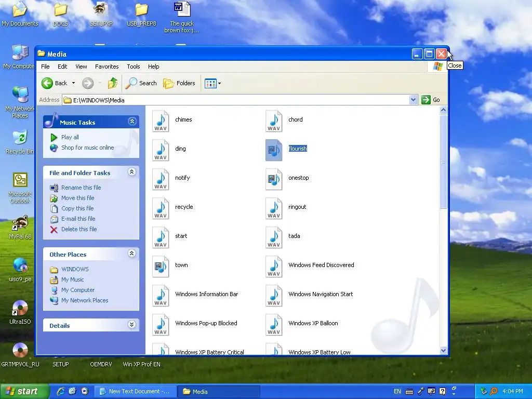The width and height of the screenshot is (532, 399).
Task: Open the address bar dropdown arrow
Action: click(x=413, y=100)
